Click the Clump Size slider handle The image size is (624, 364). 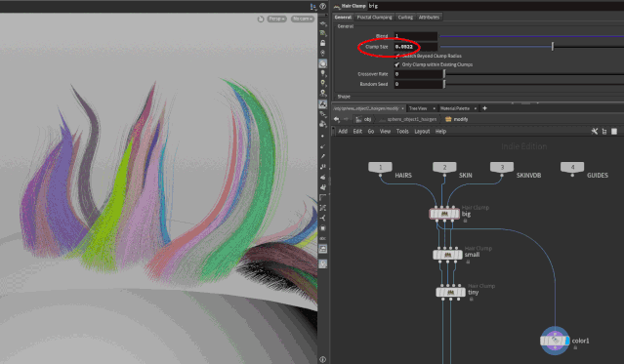click(553, 47)
